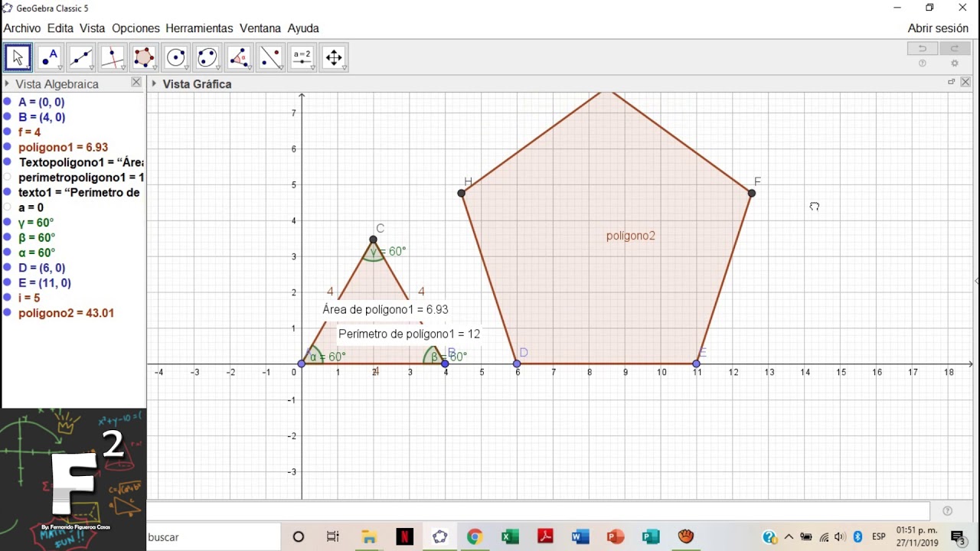The image size is (980, 551).
Task: Open the help icon below Undo
Action: (x=923, y=64)
